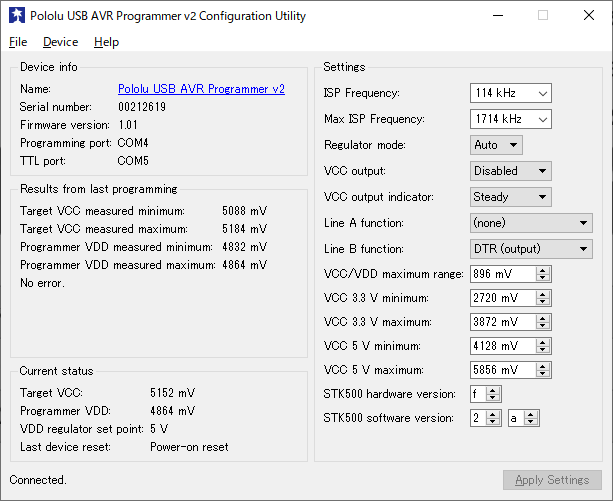Increase VCC 5 V maximum value
613x501 pixels.
click(x=543, y=366)
